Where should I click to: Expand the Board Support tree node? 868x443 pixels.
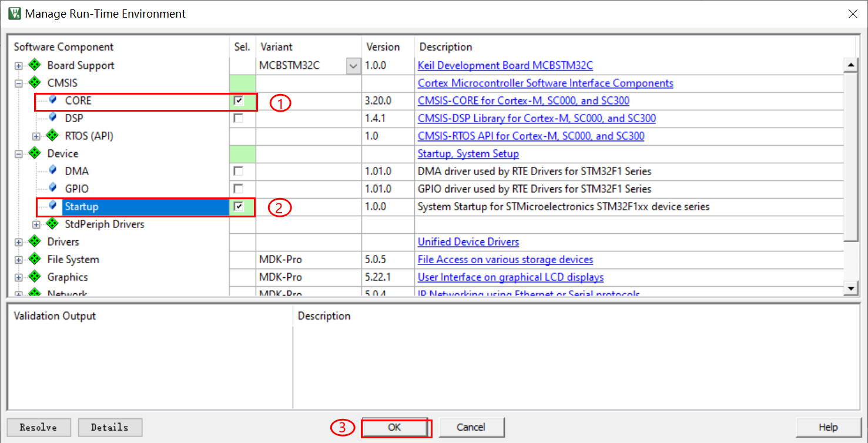coord(19,66)
